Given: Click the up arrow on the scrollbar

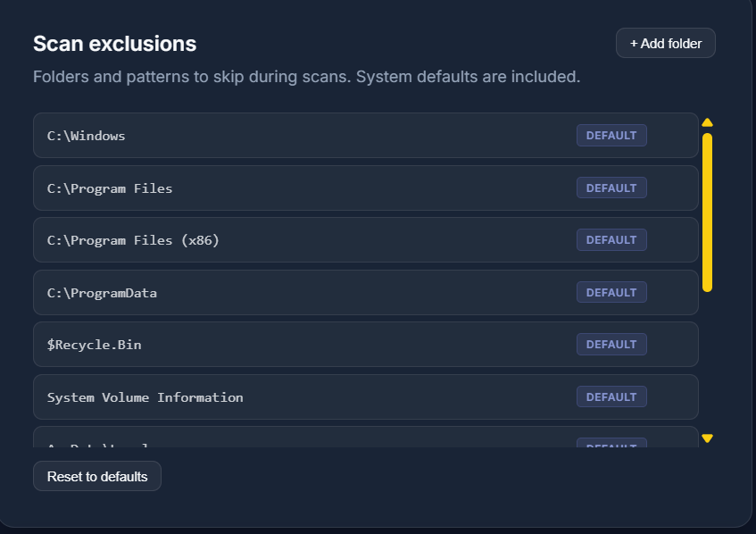Looking at the screenshot, I should click(707, 121).
